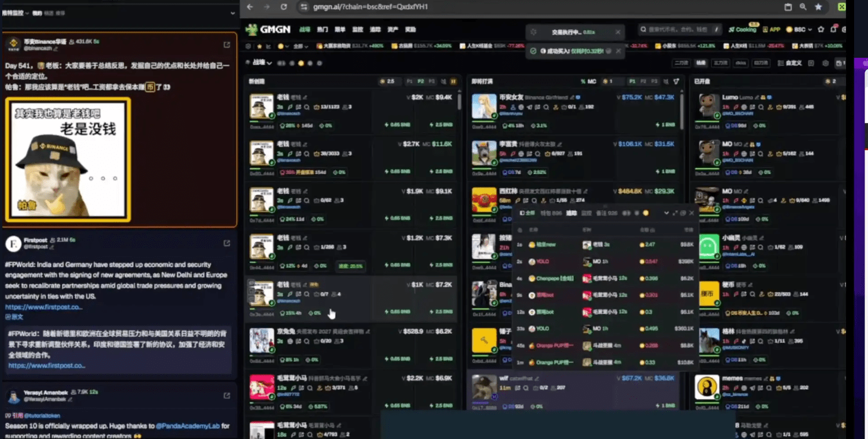The width and height of the screenshot is (868, 439).
Task: Open 战壕 dropdown below the ticker
Action: tap(262, 62)
